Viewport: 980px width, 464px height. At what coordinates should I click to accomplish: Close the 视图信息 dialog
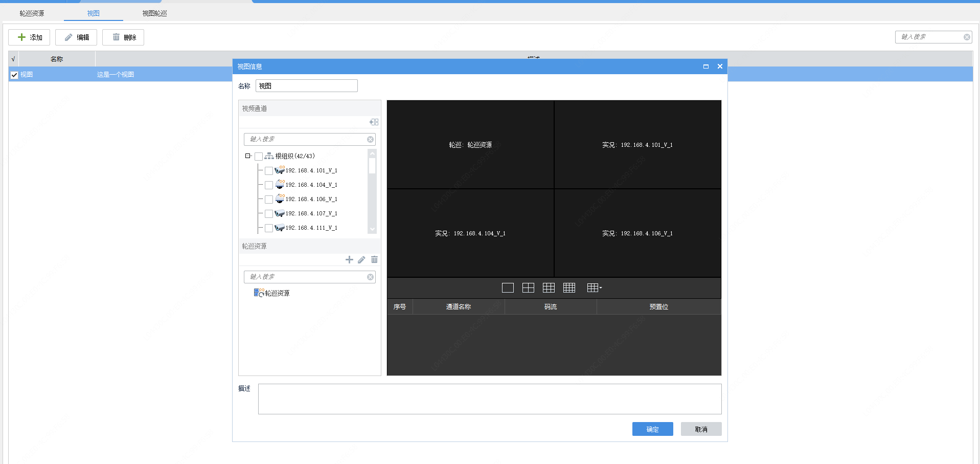tap(720, 67)
